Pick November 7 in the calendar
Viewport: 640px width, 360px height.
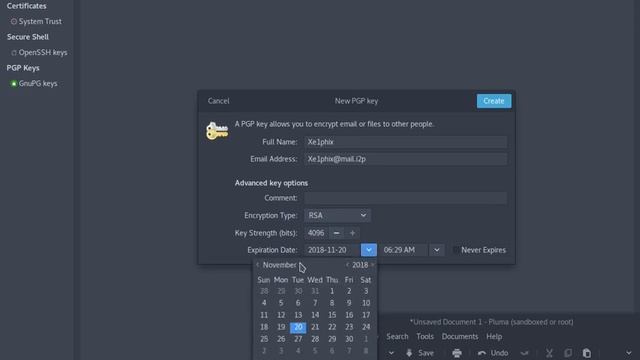[315, 303]
